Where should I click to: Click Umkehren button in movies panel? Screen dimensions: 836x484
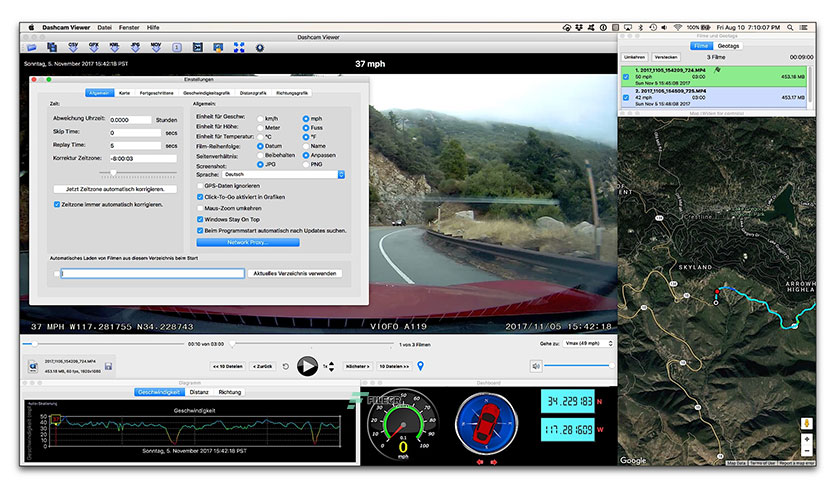(634, 57)
